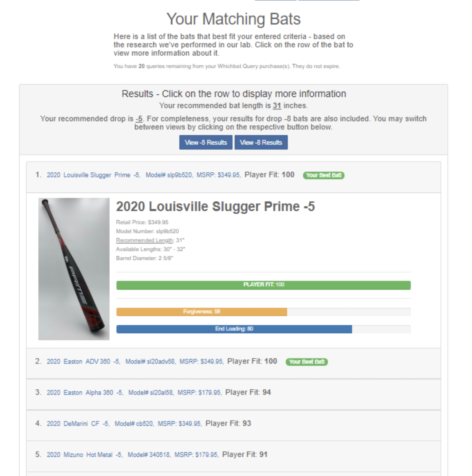Click Your Best Bat badge on Easton ADV row

click(x=306, y=362)
